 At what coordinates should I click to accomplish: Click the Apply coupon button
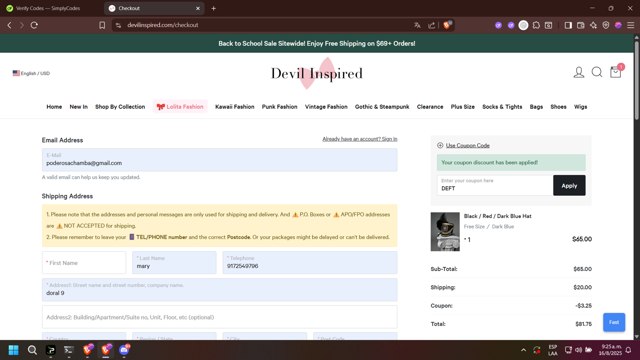click(x=569, y=185)
